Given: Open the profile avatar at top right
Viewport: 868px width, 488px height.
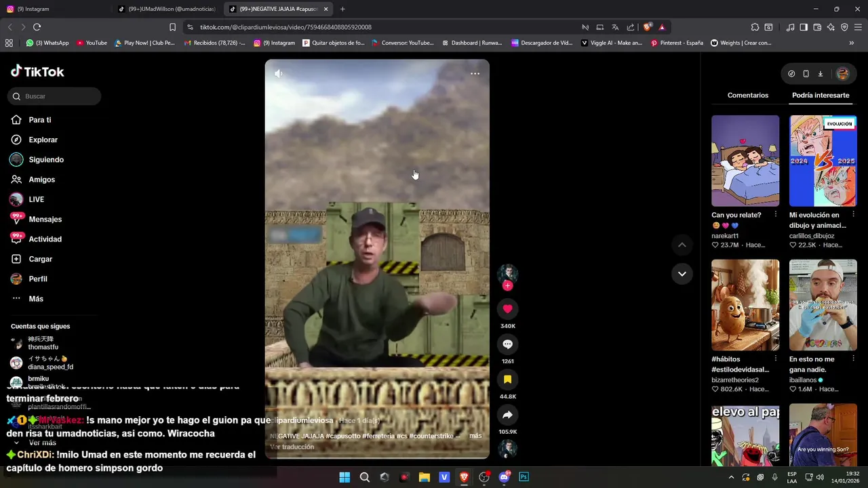Looking at the screenshot, I should coord(842,74).
